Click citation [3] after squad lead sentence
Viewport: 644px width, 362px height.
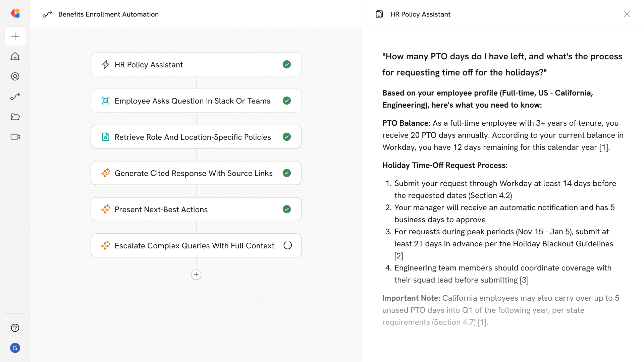(524, 280)
